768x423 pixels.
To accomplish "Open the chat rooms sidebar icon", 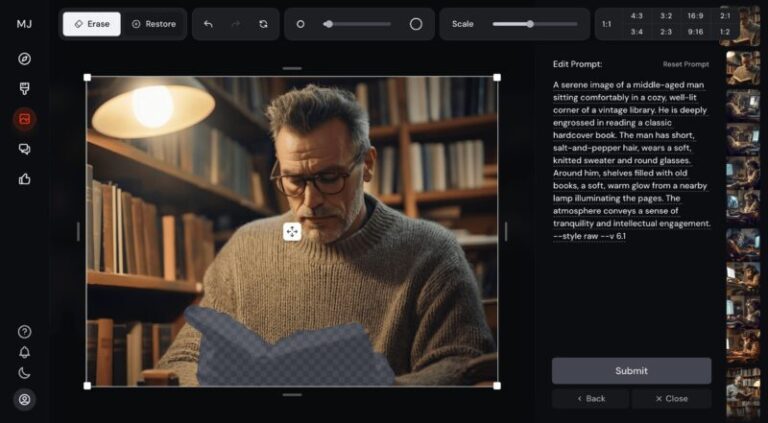I will tap(24, 149).
